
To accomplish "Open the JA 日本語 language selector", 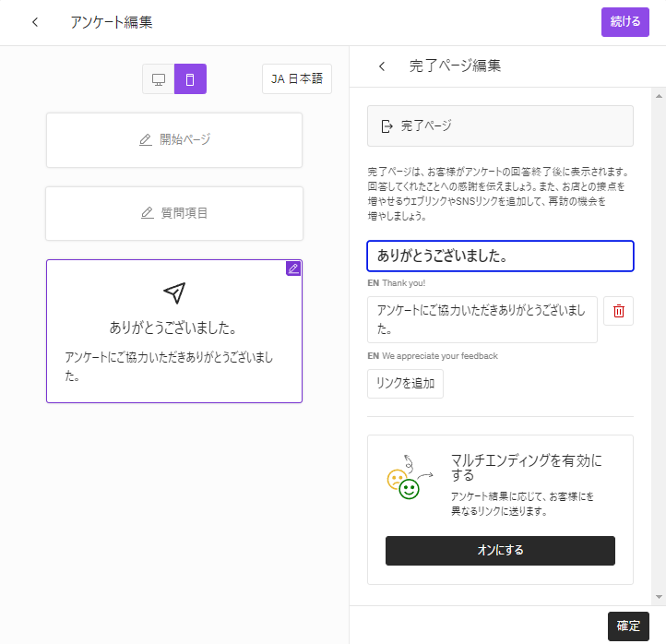I will (x=296, y=79).
